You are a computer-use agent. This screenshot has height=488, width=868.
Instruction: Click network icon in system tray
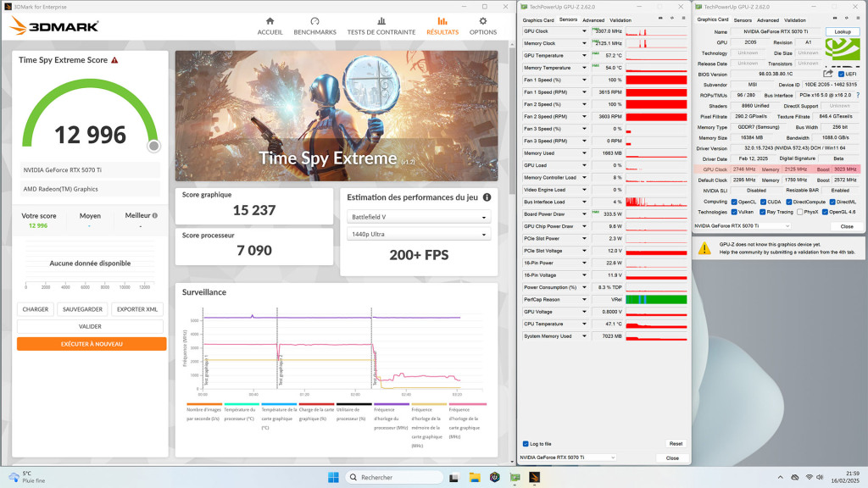pyautogui.click(x=809, y=477)
